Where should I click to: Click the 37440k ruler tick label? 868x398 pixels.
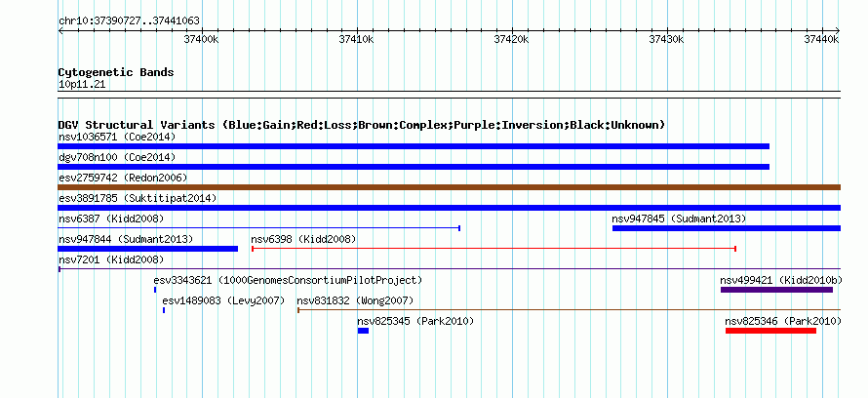click(x=821, y=39)
